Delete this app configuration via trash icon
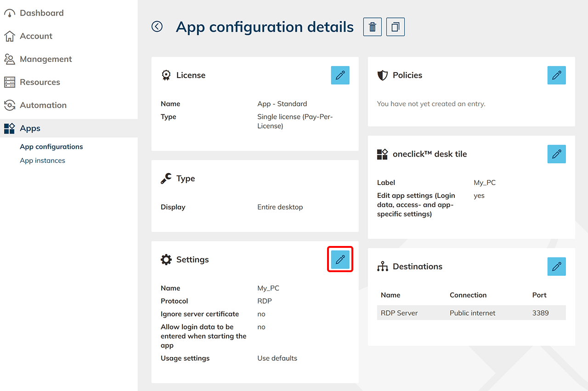The height and width of the screenshot is (391, 588). (373, 27)
